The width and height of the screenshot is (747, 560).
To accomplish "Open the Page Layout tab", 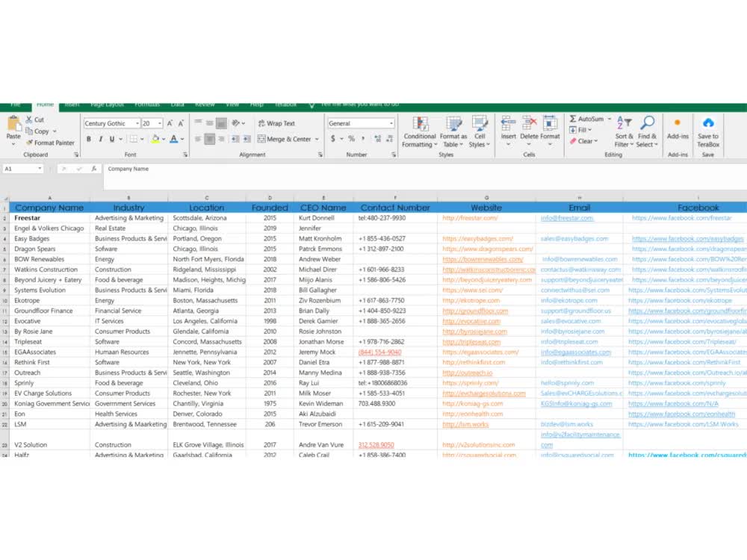I will click(107, 105).
